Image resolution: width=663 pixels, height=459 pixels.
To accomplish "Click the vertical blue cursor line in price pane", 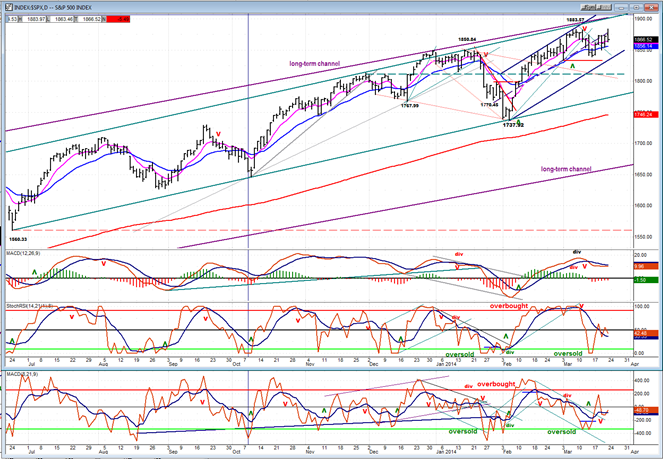I will point(248,131).
